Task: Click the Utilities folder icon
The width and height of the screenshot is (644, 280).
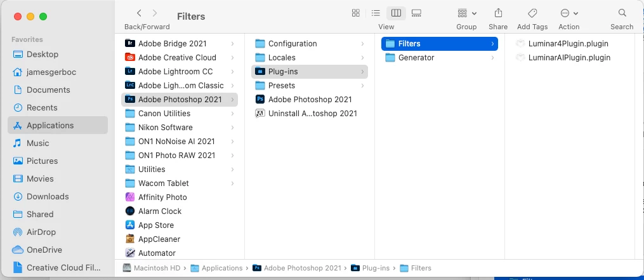Action: click(130, 169)
